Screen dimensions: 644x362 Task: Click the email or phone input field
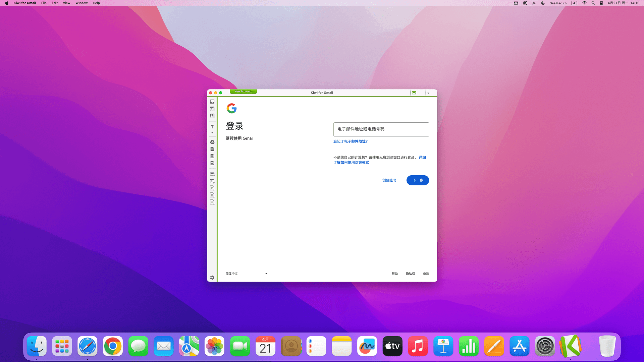381,129
